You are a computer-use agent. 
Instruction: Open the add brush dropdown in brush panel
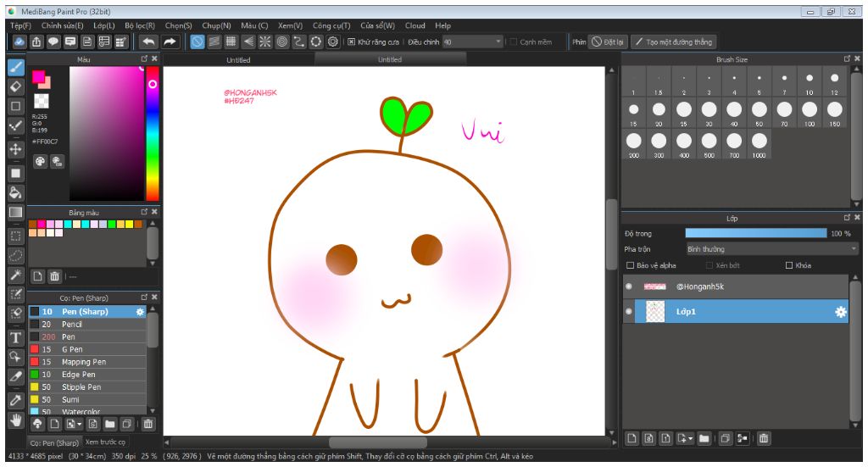click(74, 424)
